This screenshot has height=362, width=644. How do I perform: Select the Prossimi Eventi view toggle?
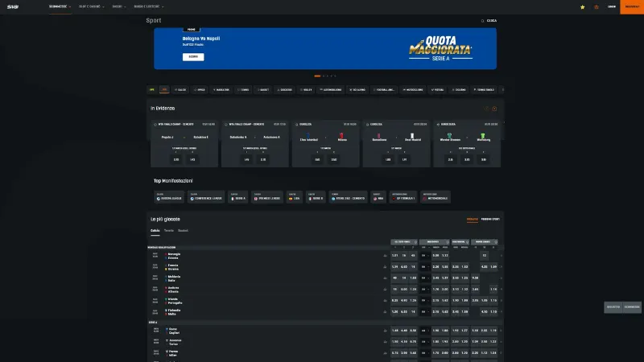[490, 219]
